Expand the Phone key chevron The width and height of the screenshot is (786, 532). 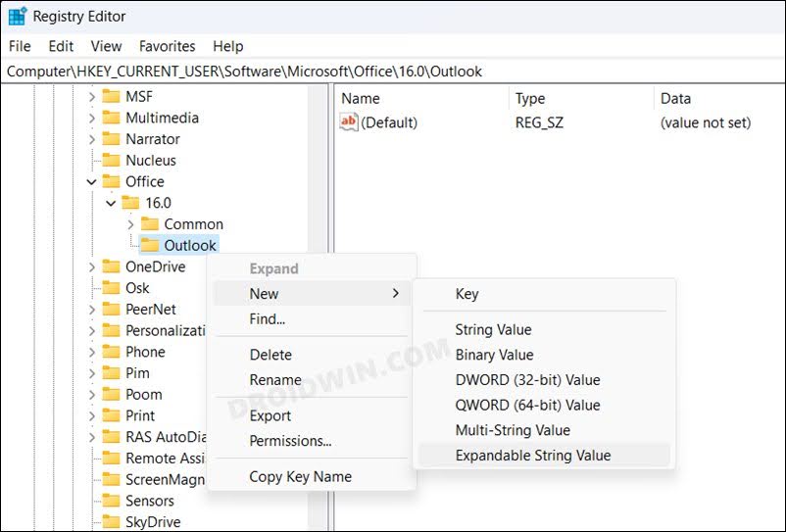pos(92,352)
